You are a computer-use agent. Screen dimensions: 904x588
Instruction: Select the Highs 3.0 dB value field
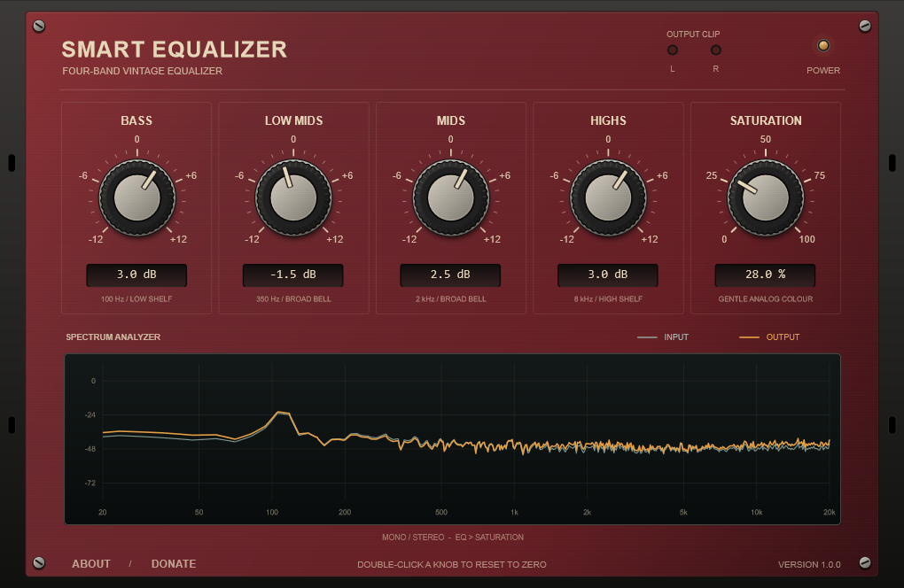coord(608,275)
